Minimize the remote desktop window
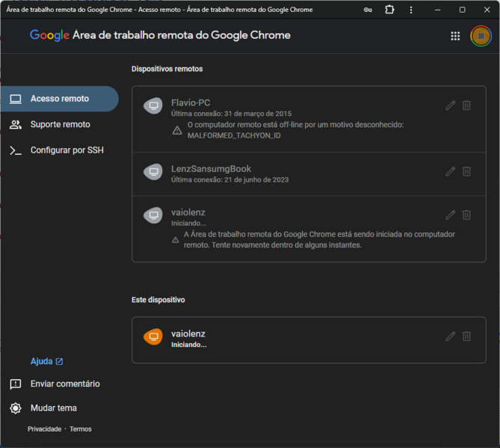Screen dimensions: 500x448 point(437,10)
